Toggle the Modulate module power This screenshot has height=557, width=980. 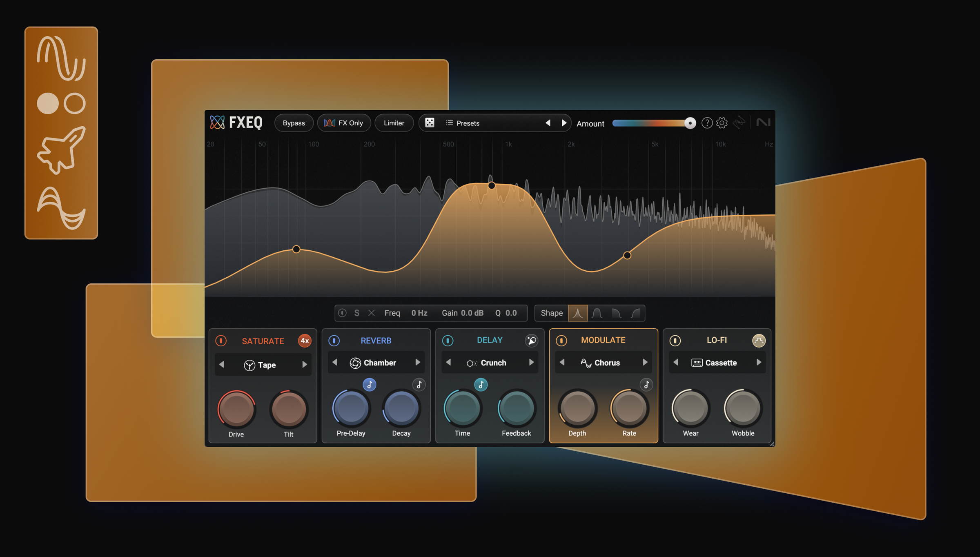[x=561, y=341]
